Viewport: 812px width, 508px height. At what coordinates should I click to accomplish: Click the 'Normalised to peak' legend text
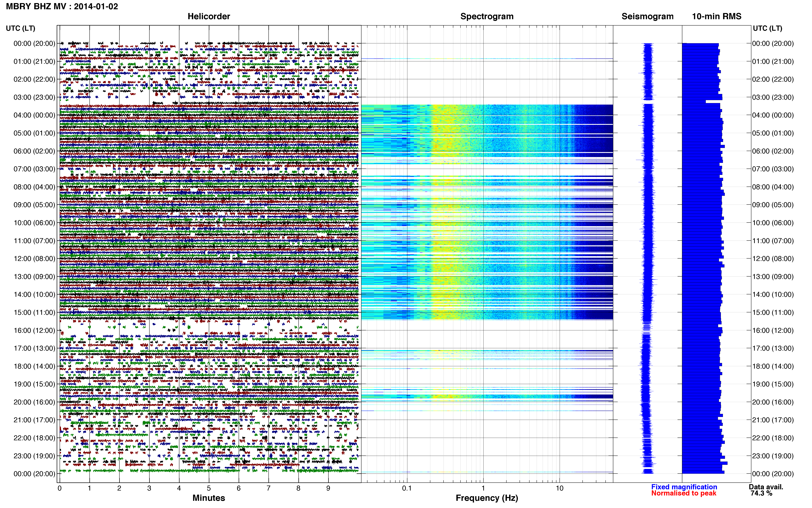pyautogui.click(x=684, y=493)
